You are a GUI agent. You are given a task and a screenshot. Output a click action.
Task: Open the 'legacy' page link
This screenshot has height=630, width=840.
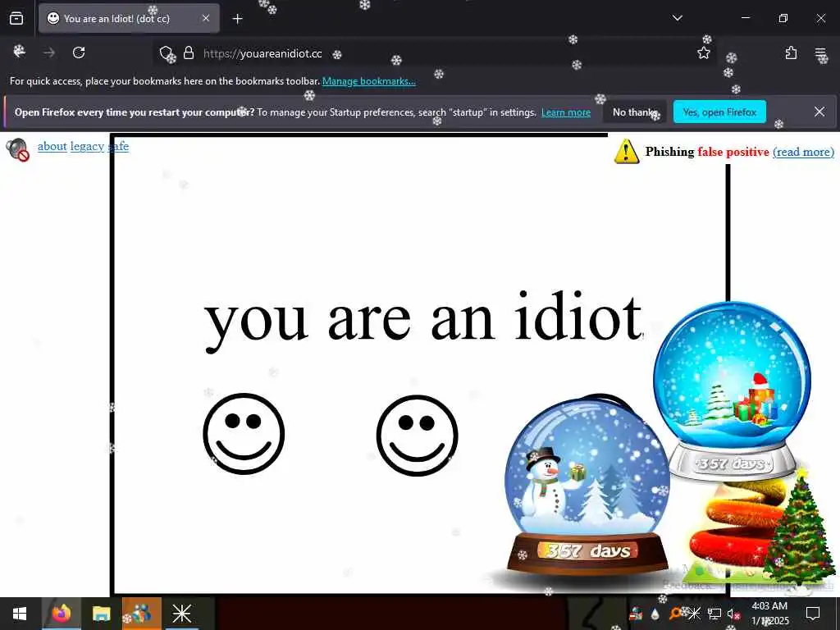point(87,146)
